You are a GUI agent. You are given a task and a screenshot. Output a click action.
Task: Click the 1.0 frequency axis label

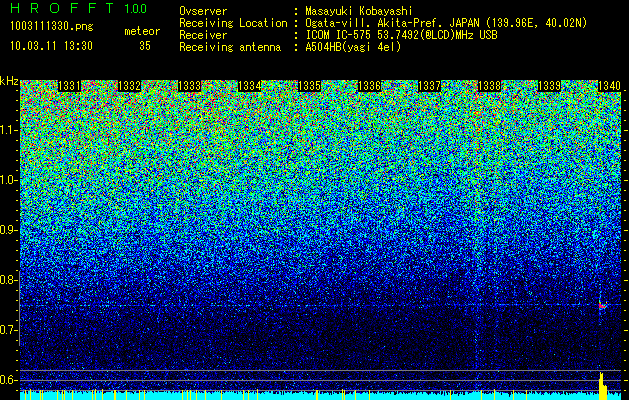pyautogui.click(x=8, y=180)
